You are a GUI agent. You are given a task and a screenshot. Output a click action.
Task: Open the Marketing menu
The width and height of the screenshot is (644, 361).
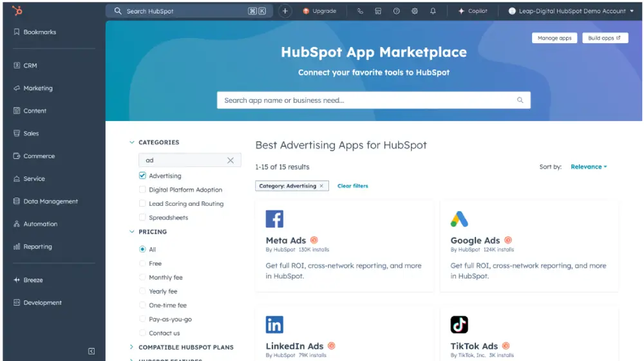(x=33, y=88)
